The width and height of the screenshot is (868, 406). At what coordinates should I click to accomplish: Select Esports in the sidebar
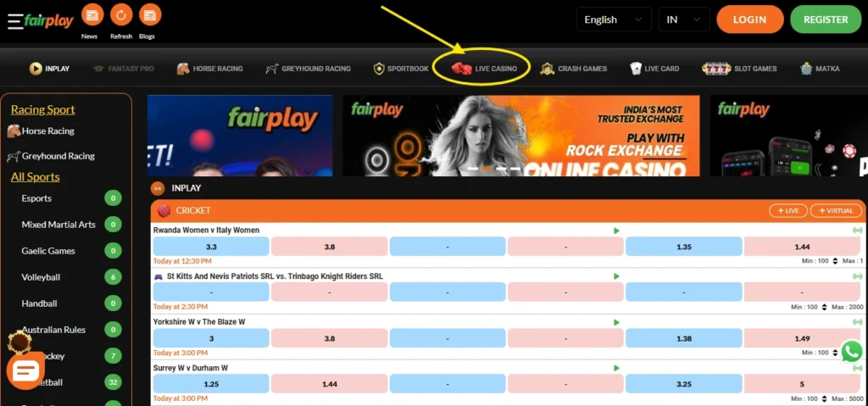[36, 198]
